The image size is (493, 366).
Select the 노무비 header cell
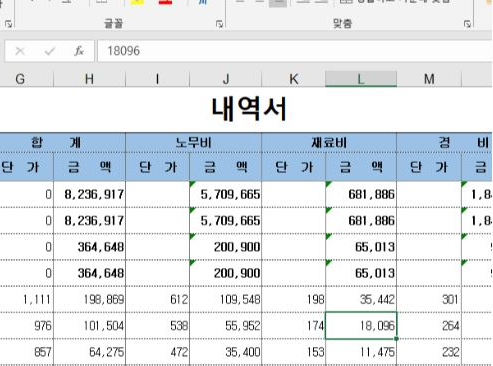[x=194, y=143]
